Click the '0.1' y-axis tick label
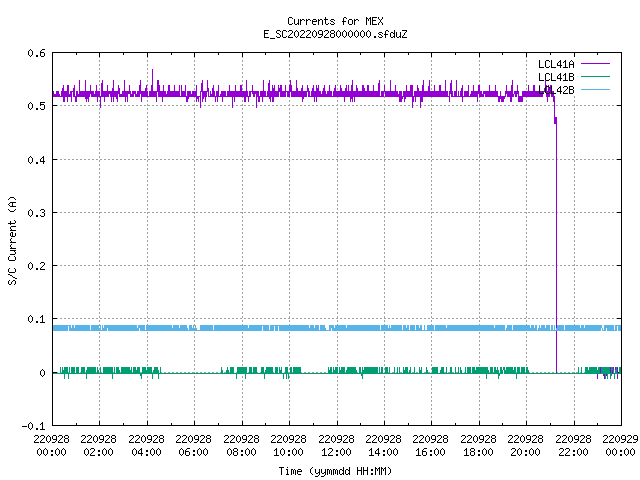 click(x=37, y=319)
